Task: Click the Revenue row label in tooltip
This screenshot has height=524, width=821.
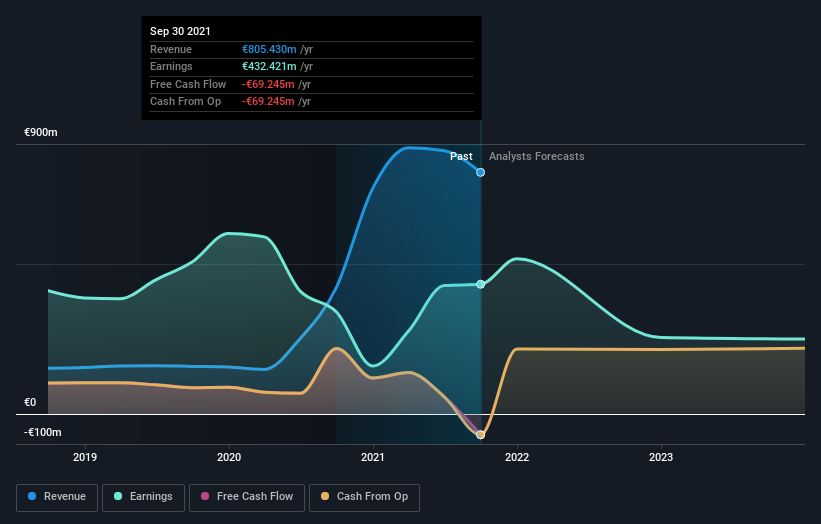Action: point(171,49)
